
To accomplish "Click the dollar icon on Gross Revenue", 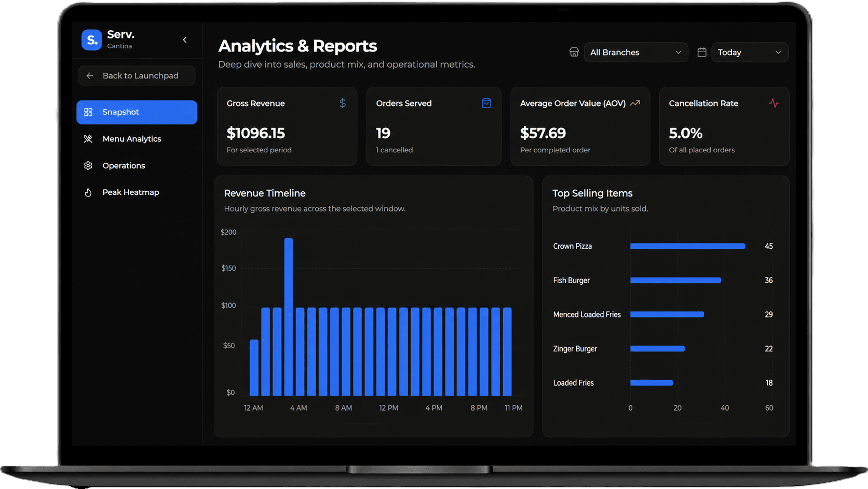I will (x=343, y=103).
